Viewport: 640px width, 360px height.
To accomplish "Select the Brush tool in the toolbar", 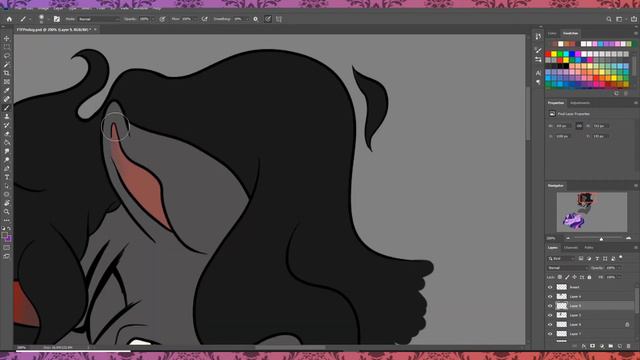I will pos(7,108).
